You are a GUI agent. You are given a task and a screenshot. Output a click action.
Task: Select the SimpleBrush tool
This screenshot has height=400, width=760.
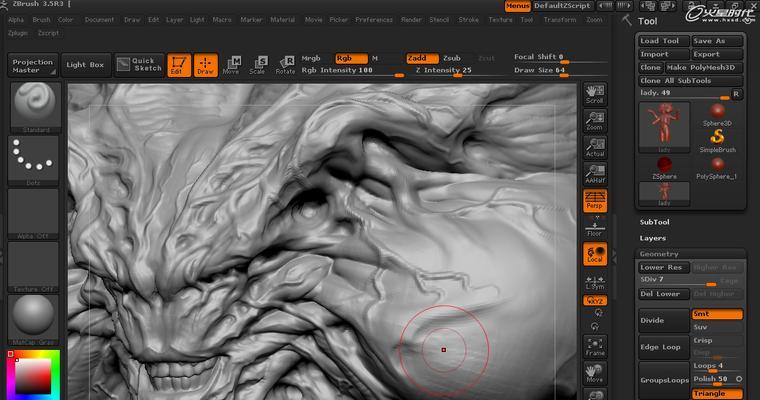[717, 141]
